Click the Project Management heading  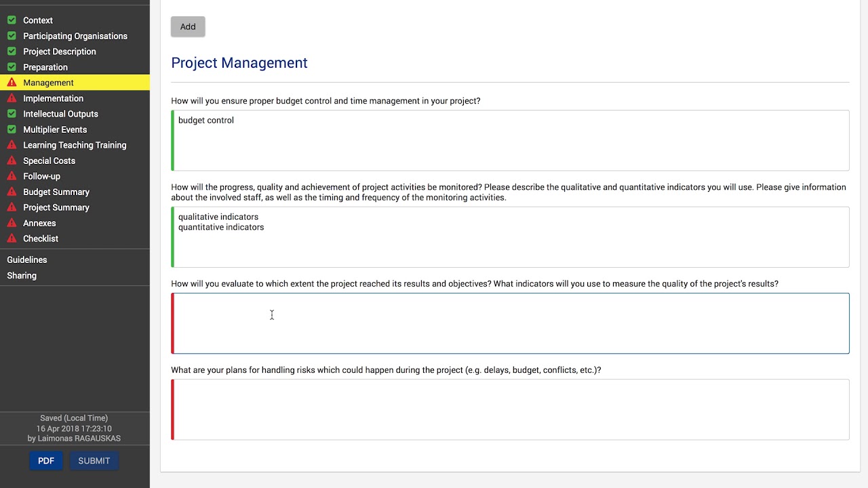[x=239, y=63]
